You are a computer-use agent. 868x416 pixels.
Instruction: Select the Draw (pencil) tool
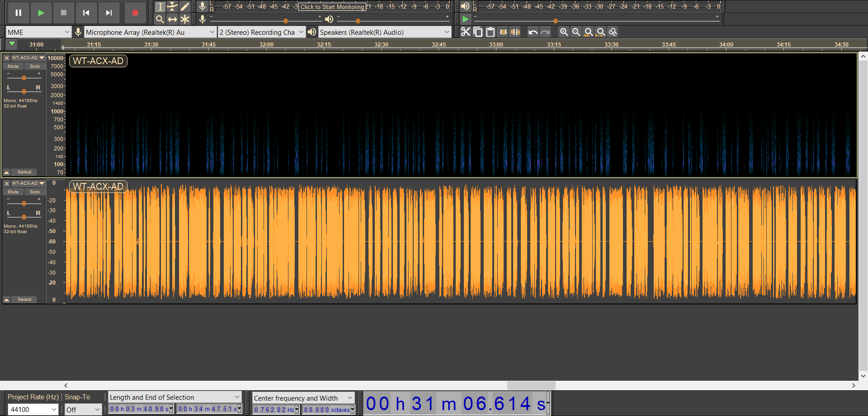coord(185,6)
